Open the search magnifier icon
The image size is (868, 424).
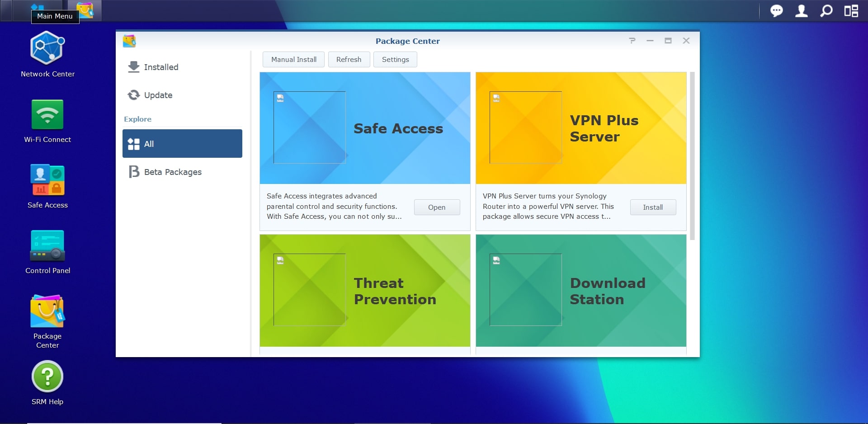pos(826,10)
